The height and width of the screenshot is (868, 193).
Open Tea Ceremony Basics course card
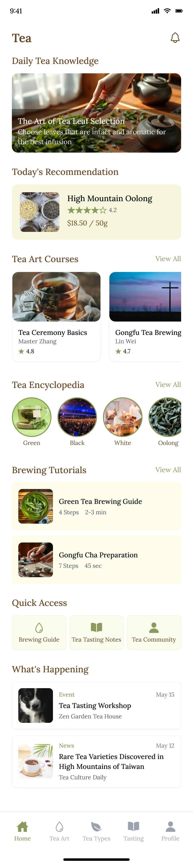click(x=56, y=316)
